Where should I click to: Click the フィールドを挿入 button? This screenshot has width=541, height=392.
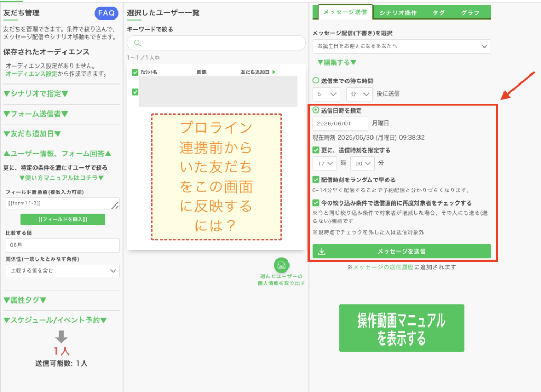click(x=62, y=219)
